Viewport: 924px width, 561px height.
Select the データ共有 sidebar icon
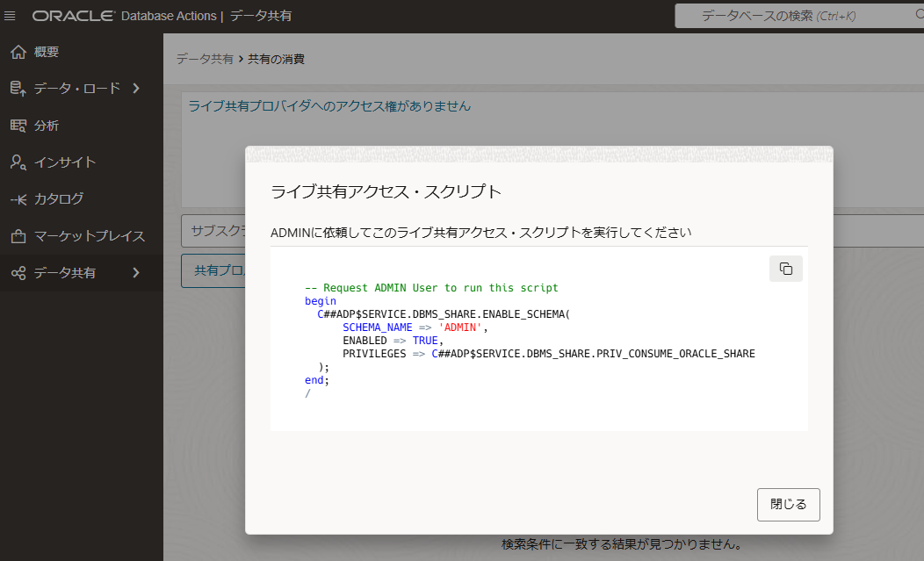(x=18, y=273)
